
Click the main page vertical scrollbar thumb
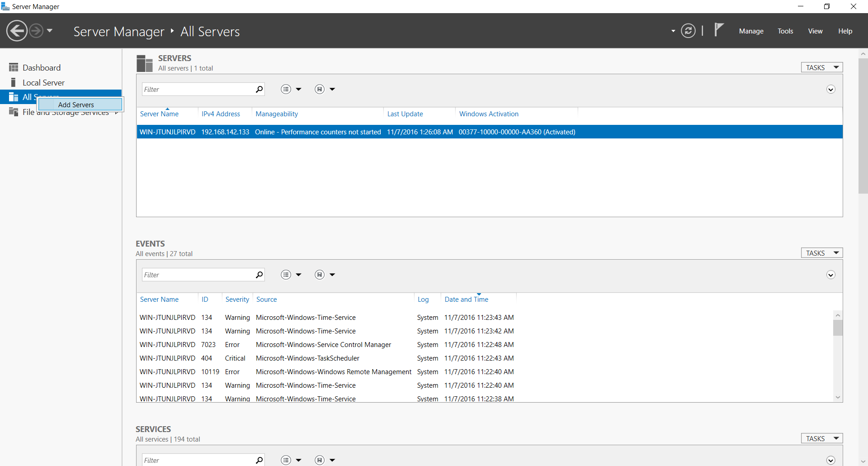coord(863,126)
